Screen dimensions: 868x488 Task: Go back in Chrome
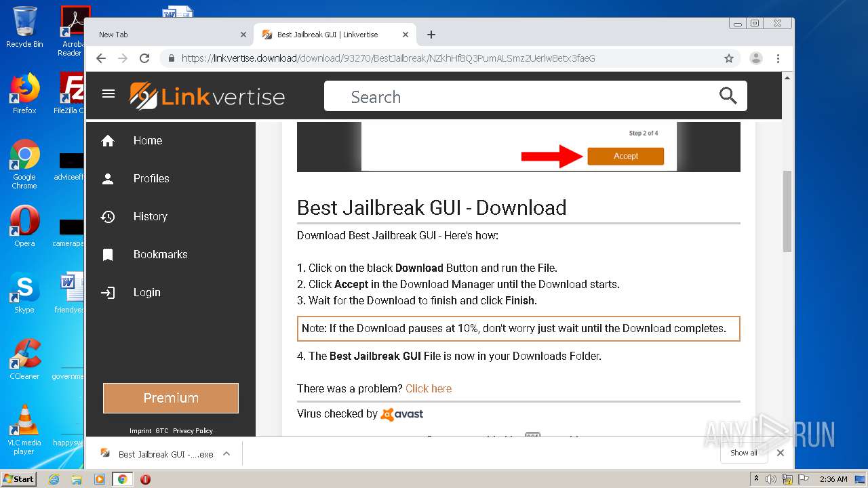(101, 58)
